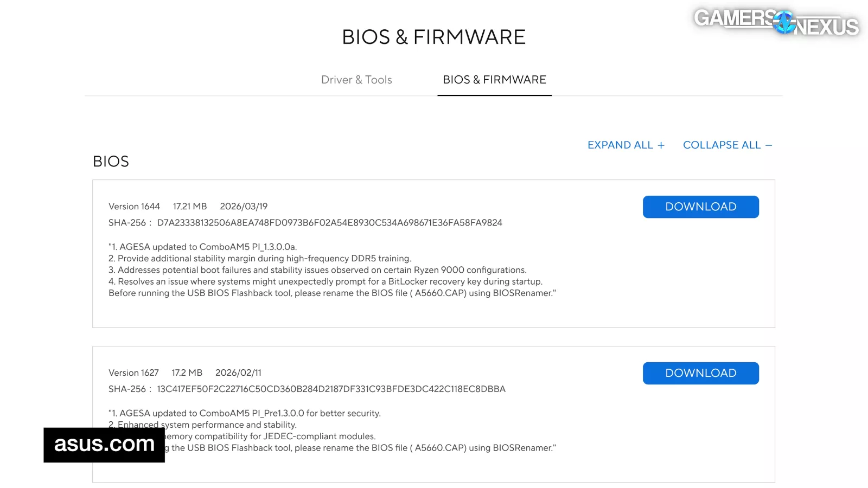This screenshot has height=488, width=868.
Task: Click the 2026/03/19 release date
Action: [244, 206]
